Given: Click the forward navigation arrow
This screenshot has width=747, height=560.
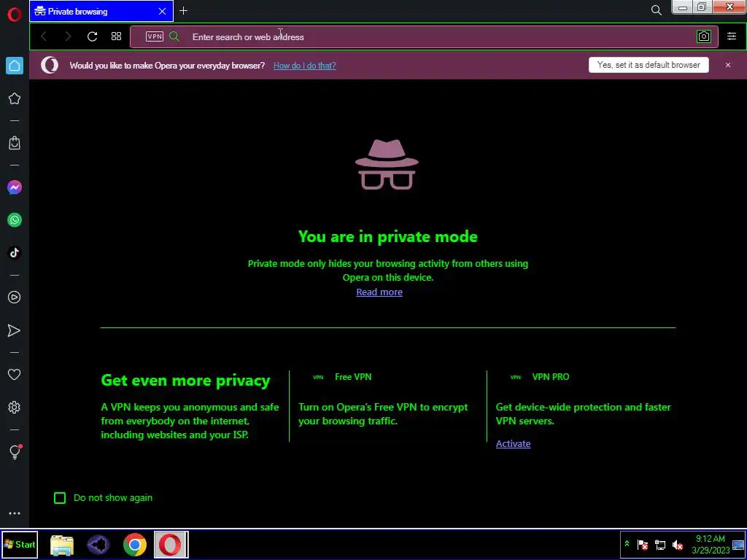Looking at the screenshot, I should click(68, 36).
